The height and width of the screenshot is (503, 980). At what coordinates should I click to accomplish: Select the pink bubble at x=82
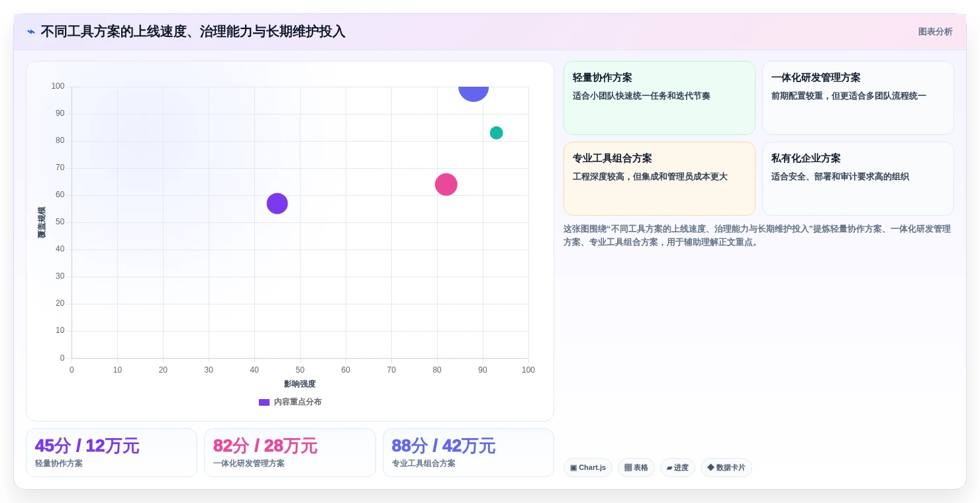[x=446, y=185]
